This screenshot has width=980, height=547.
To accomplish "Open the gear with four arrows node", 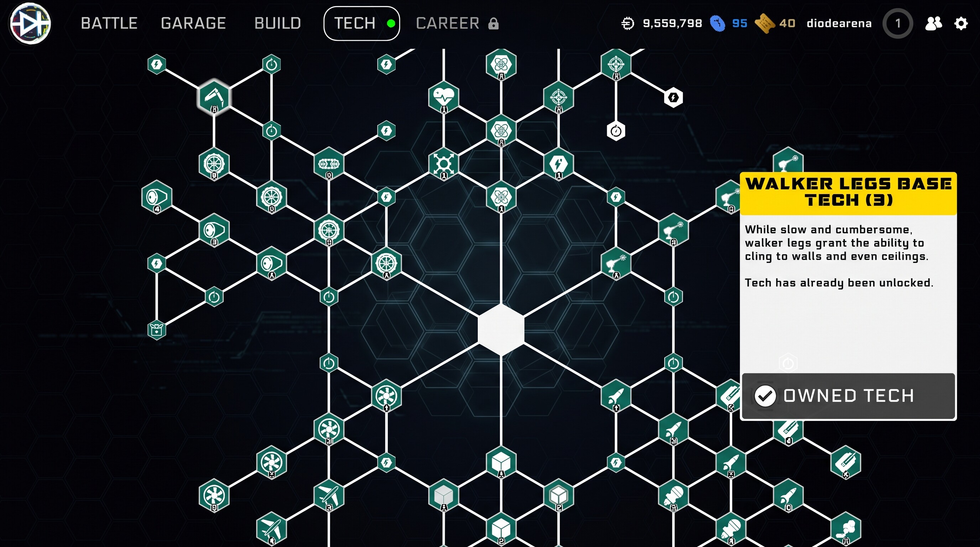I will [x=444, y=164].
